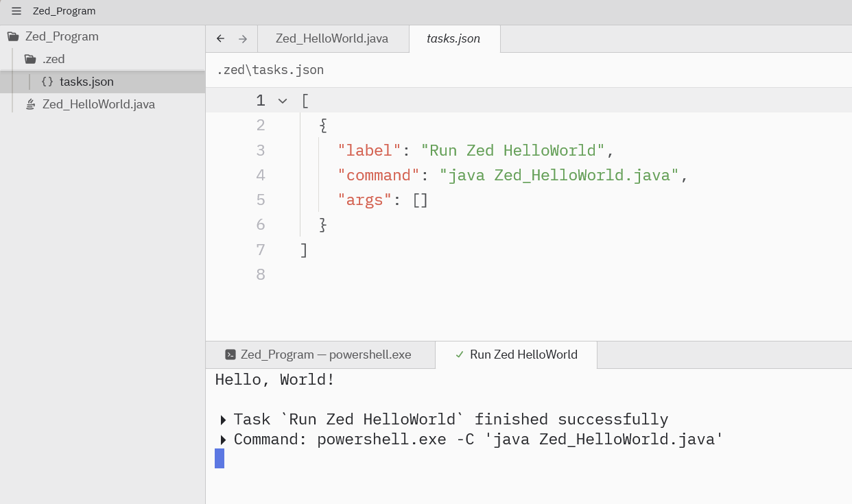
Task: Open Zed_HelloWorld.java in the project tree
Action: click(98, 104)
